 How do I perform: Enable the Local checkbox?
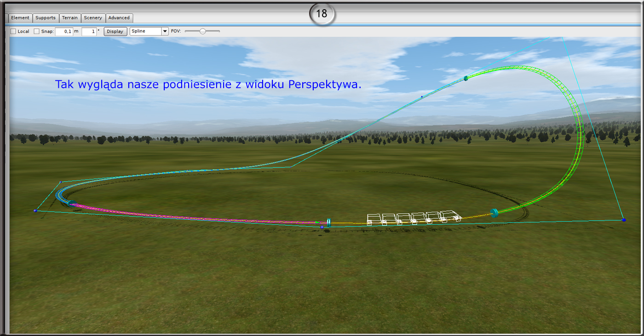point(13,32)
